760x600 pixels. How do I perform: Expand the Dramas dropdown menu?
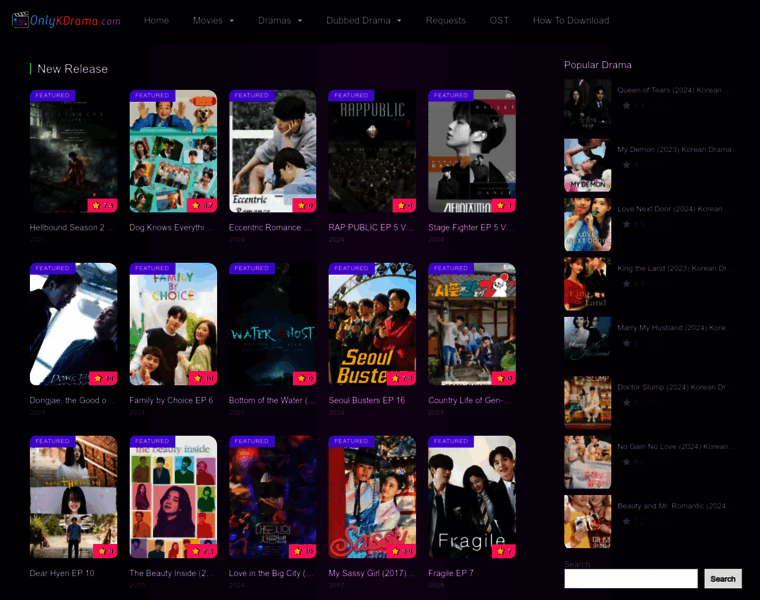tap(280, 20)
